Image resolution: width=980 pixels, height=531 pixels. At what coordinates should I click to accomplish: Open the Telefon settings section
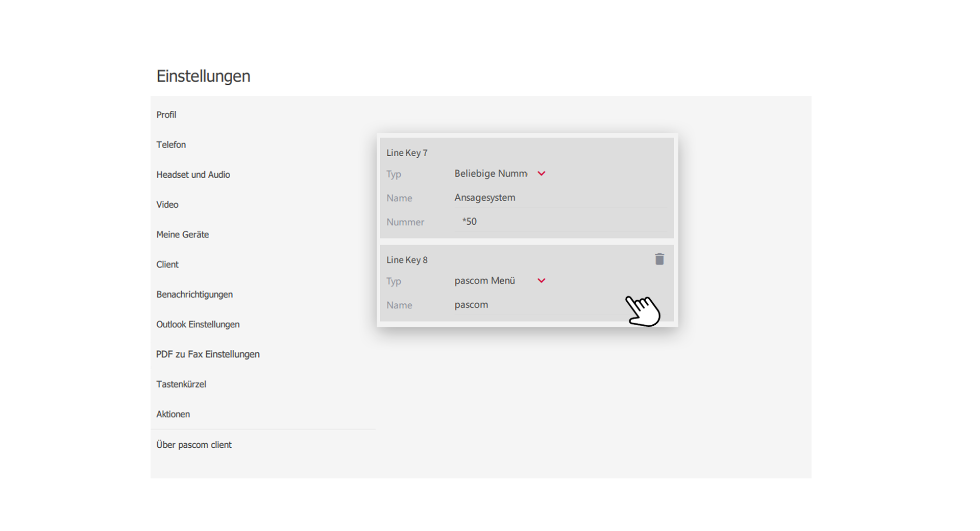coord(171,145)
